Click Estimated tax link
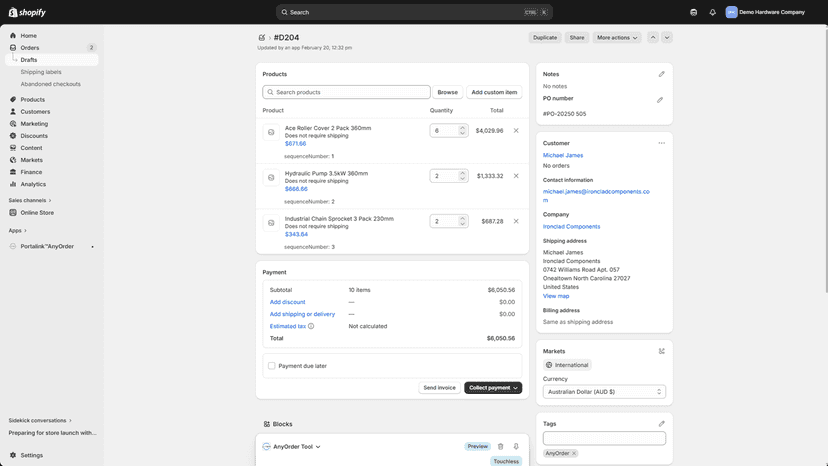 [288, 327]
